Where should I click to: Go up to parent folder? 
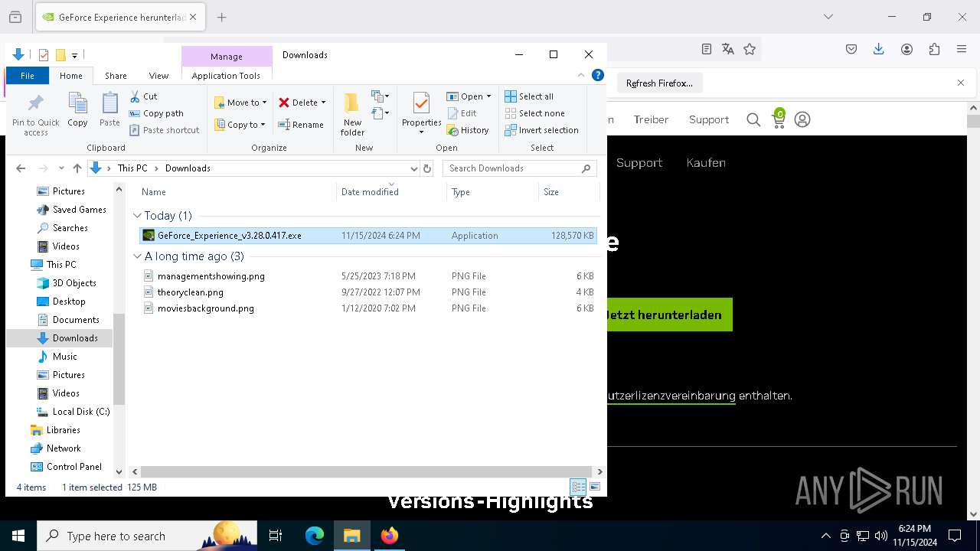pos(77,168)
